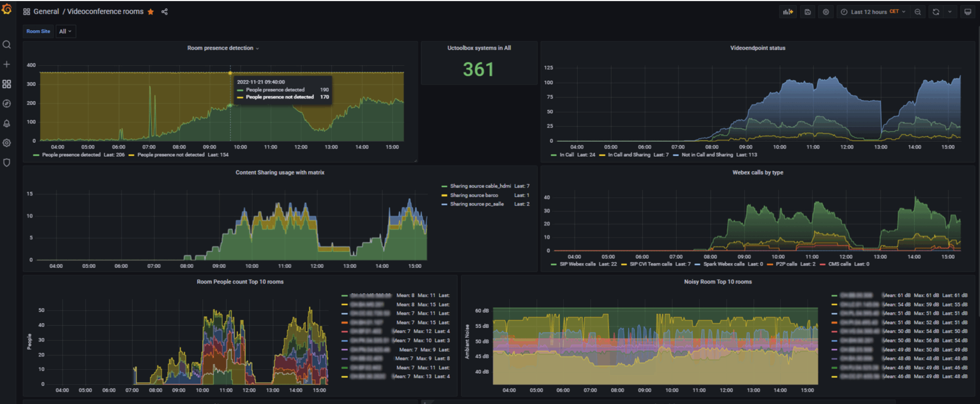This screenshot has height=404, width=980.
Task: Open the Videoendpoint status panel title menu
Action: 757,48
